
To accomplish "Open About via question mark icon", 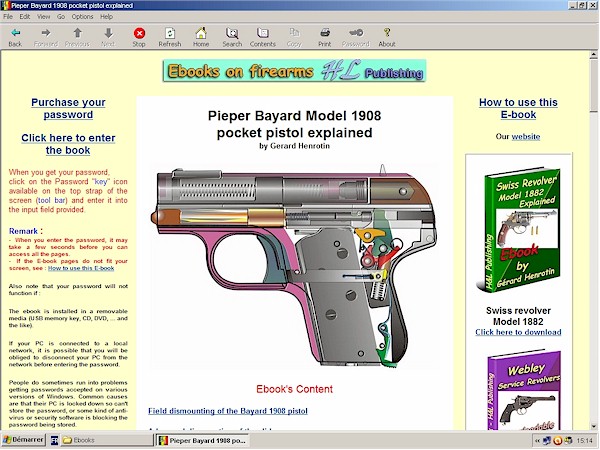I will click(387, 33).
